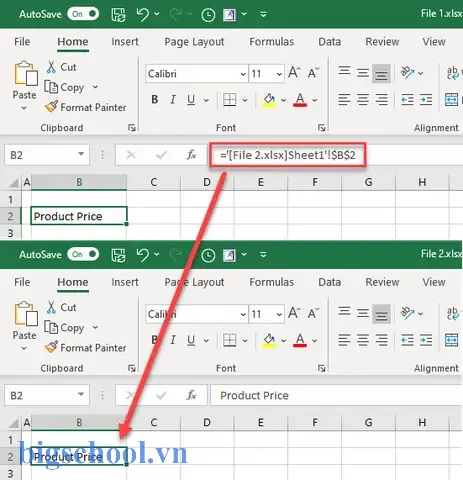Viewport: 463px width, 480px height.
Task: Go to Formulas tab in File 1
Action: pyautogui.click(x=272, y=42)
